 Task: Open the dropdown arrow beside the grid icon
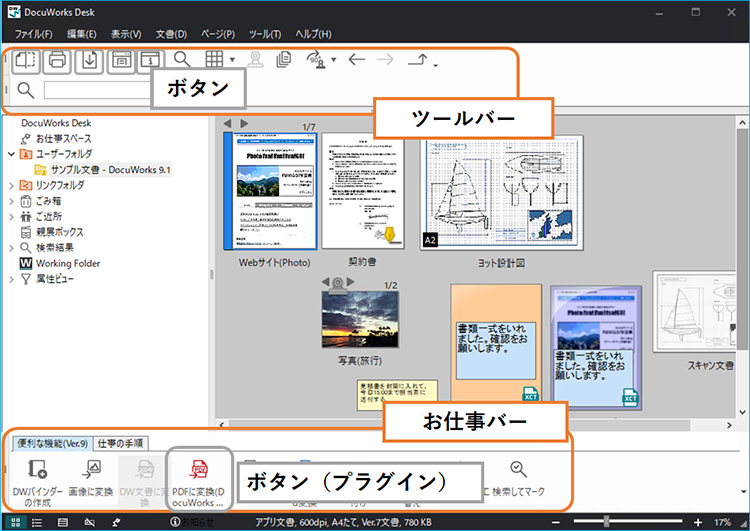click(x=232, y=60)
